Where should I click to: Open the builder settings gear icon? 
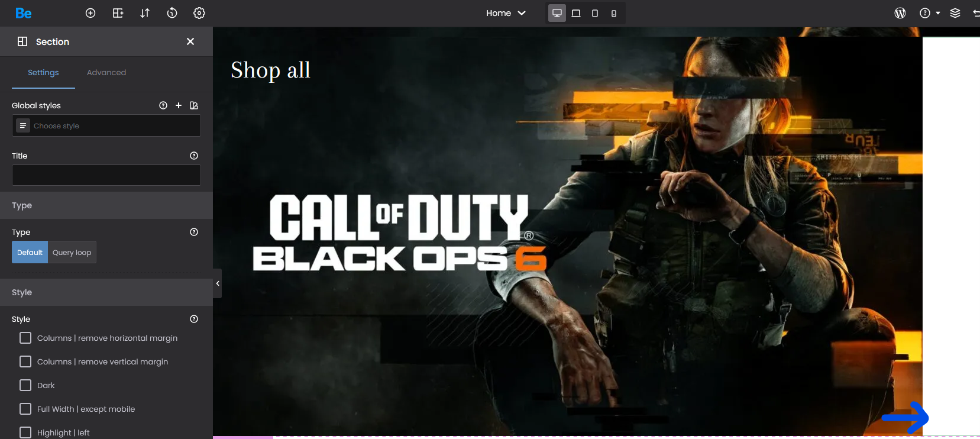[x=199, y=13]
